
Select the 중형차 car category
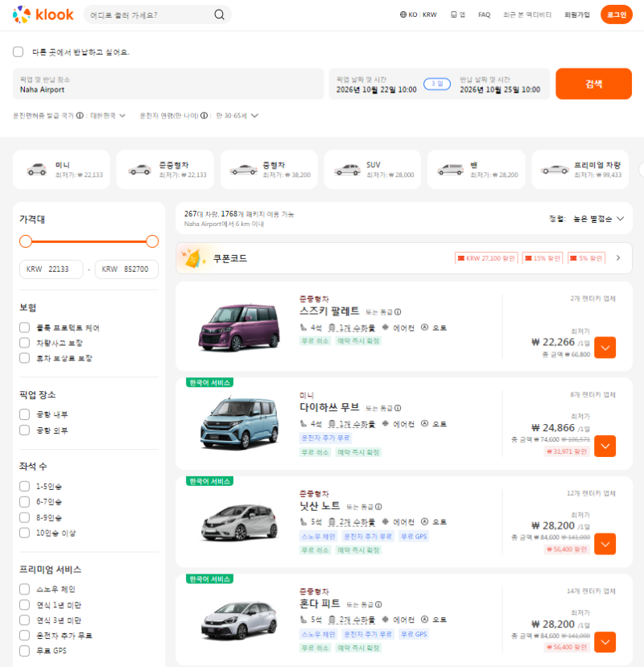269,169
